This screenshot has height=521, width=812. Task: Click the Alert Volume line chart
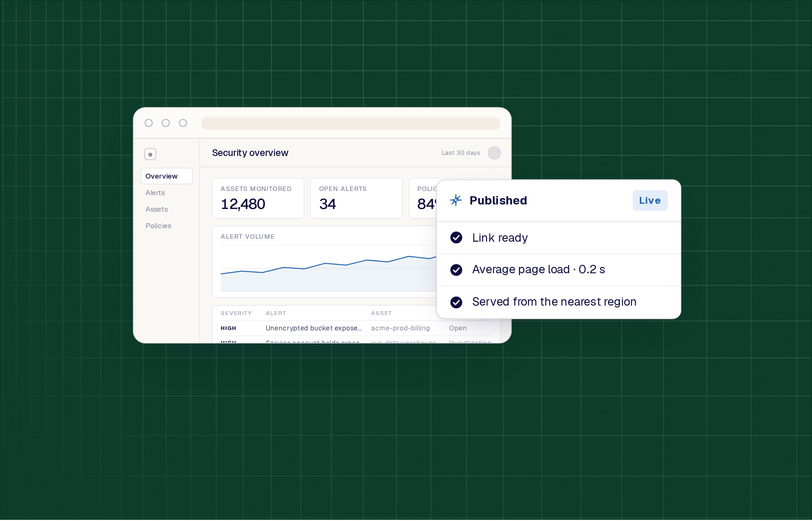[328, 269]
